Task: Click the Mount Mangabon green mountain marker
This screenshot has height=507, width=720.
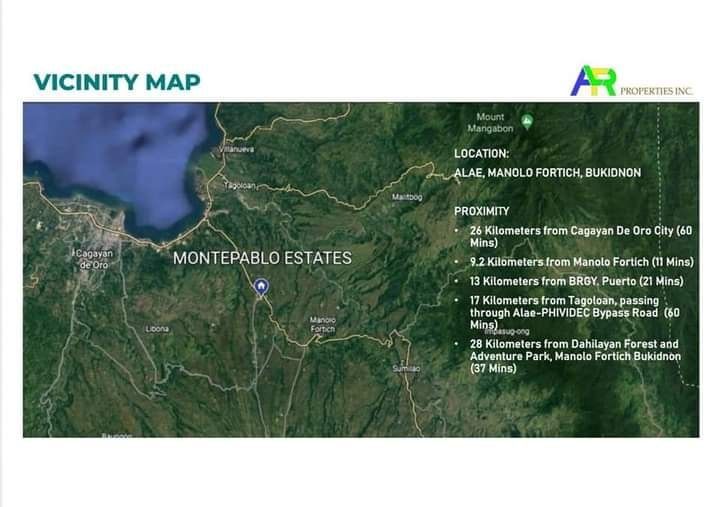Action: pos(527,122)
